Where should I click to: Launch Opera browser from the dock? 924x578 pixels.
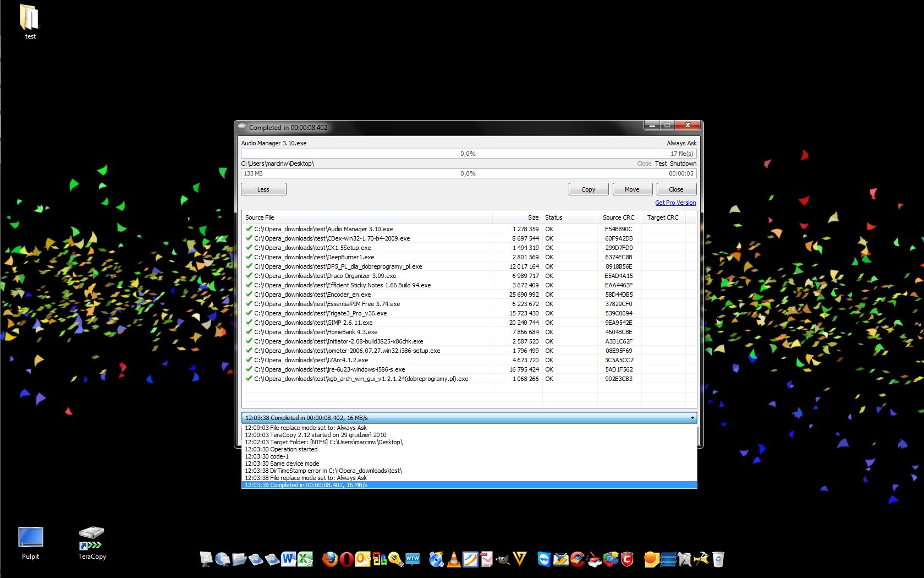tap(346, 559)
